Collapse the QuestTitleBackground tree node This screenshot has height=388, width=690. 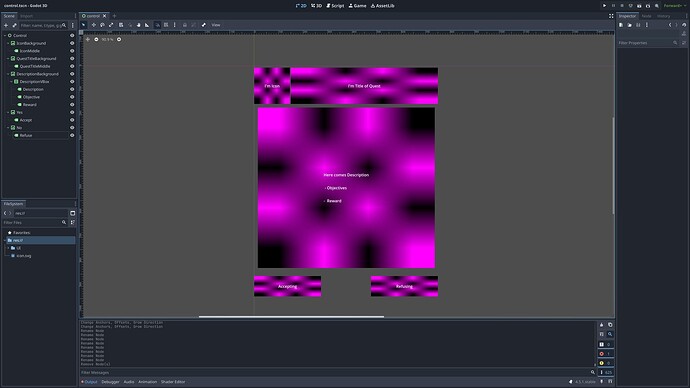click(x=8, y=59)
